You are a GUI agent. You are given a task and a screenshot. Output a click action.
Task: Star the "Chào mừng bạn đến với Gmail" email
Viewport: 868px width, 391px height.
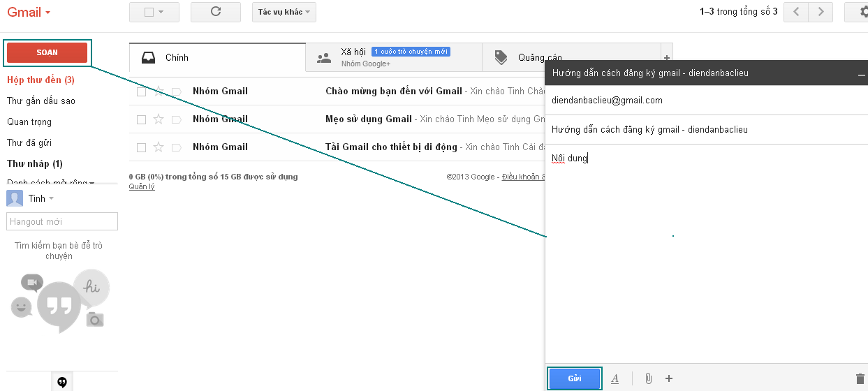(x=159, y=91)
